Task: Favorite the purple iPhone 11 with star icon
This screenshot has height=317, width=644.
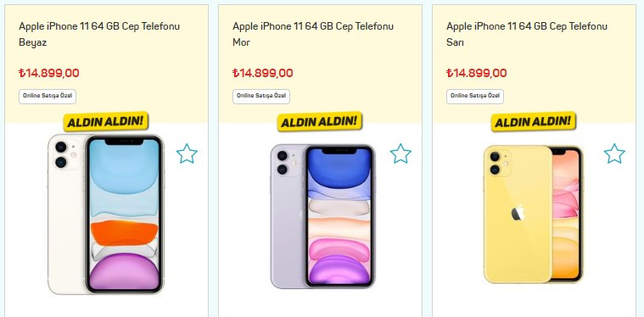Action: [x=400, y=153]
